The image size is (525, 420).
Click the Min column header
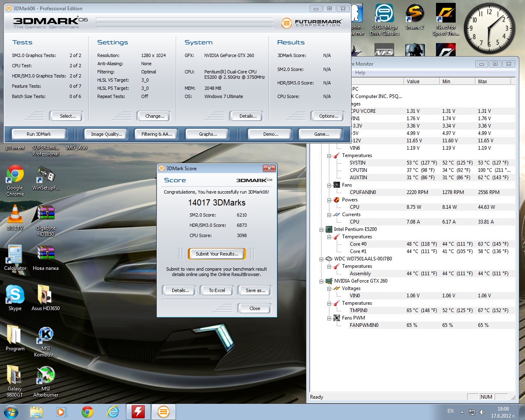coord(457,81)
